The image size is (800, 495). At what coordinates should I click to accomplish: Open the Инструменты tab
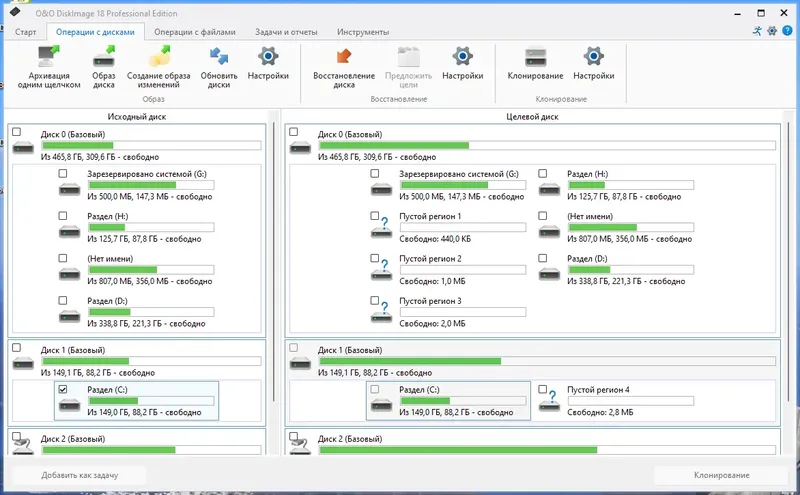[363, 32]
